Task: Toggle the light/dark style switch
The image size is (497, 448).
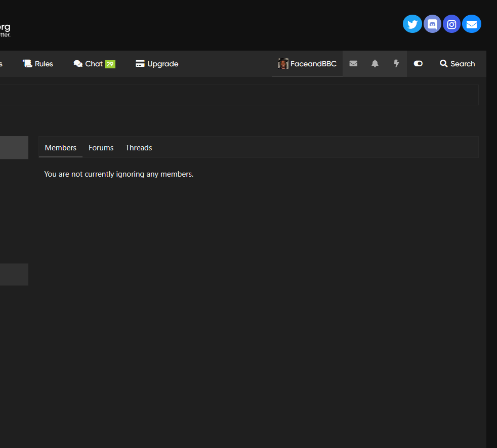Action: [418, 64]
